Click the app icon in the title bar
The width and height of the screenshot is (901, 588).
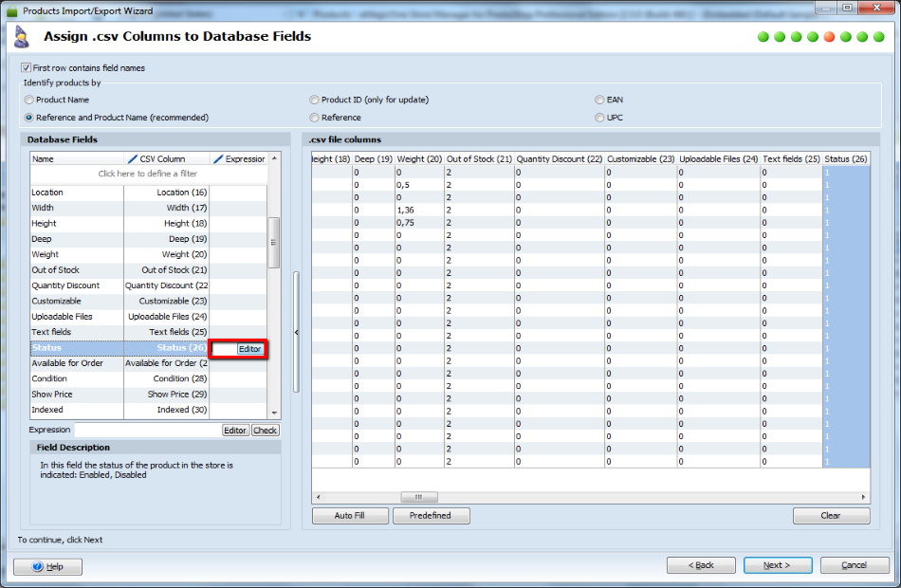tap(11, 11)
